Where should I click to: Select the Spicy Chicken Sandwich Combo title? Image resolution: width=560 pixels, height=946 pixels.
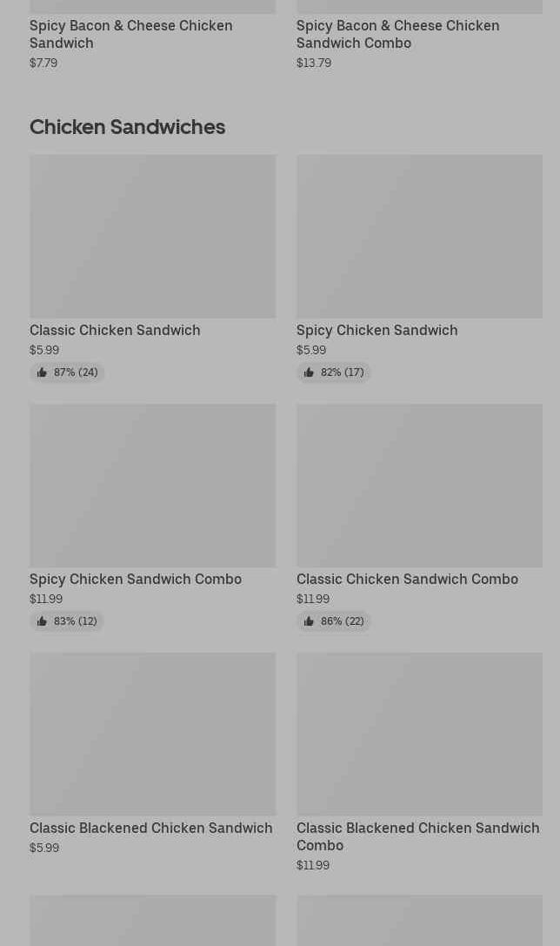pos(136,579)
